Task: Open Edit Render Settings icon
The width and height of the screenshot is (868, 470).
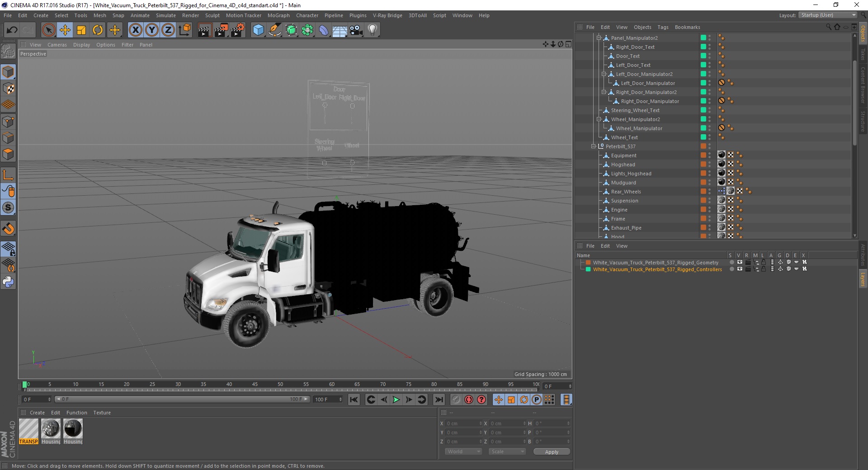Action: (x=238, y=30)
